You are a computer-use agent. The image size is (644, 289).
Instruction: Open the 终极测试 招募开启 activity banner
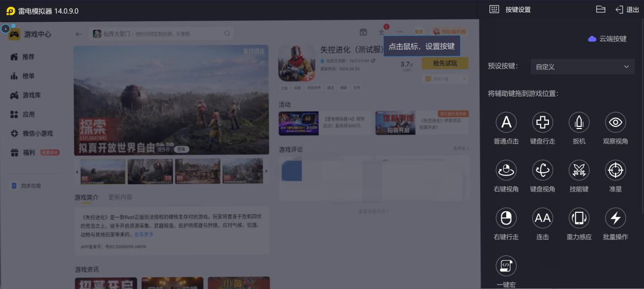422,123
